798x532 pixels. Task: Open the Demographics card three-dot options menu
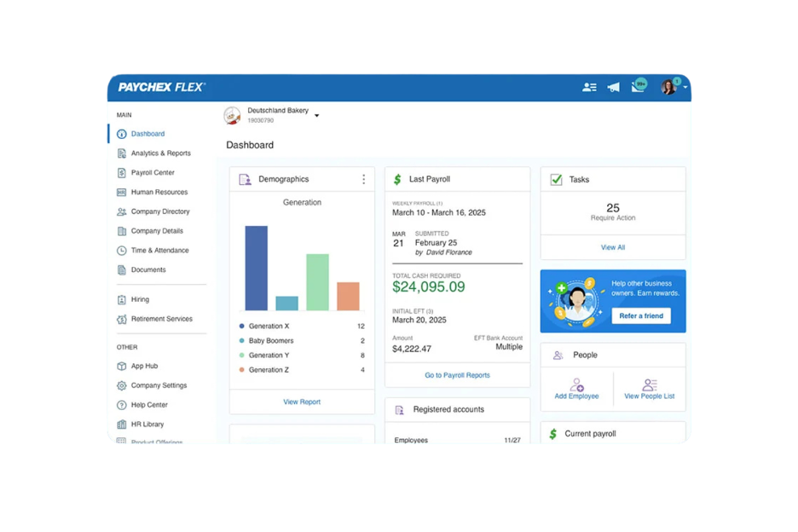pyautogui.click(x=364, y=179)
